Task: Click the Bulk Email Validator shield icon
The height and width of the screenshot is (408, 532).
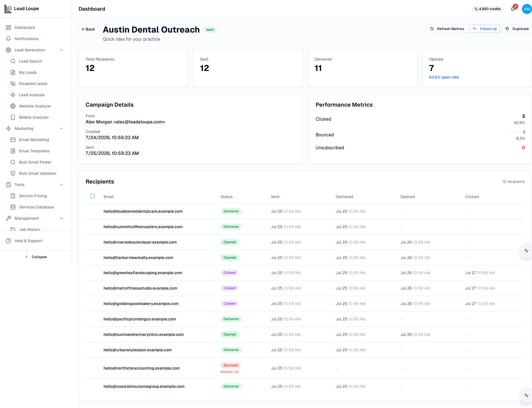Action: pos(13,173)
